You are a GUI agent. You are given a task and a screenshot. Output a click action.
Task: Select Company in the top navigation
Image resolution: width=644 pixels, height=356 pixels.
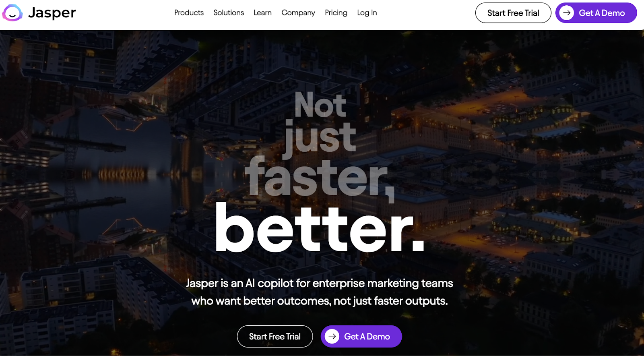(298, 13)
